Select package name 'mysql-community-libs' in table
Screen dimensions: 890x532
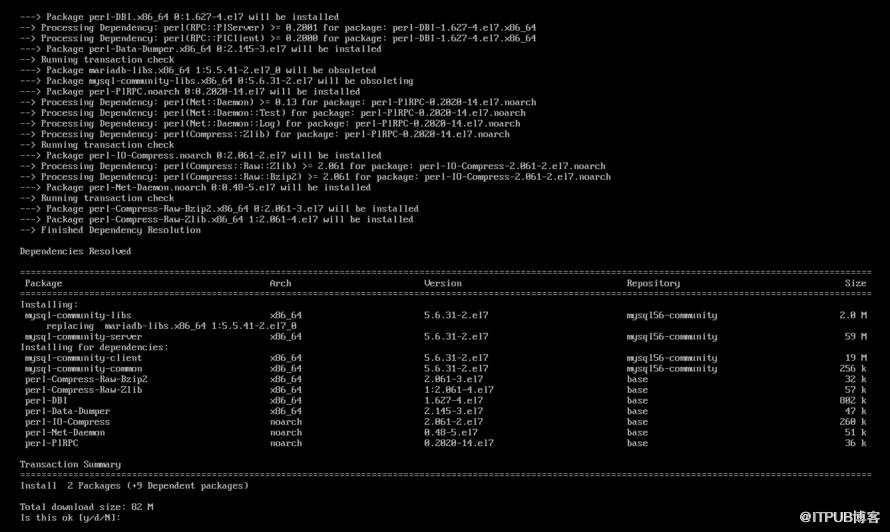pos(78,316)
